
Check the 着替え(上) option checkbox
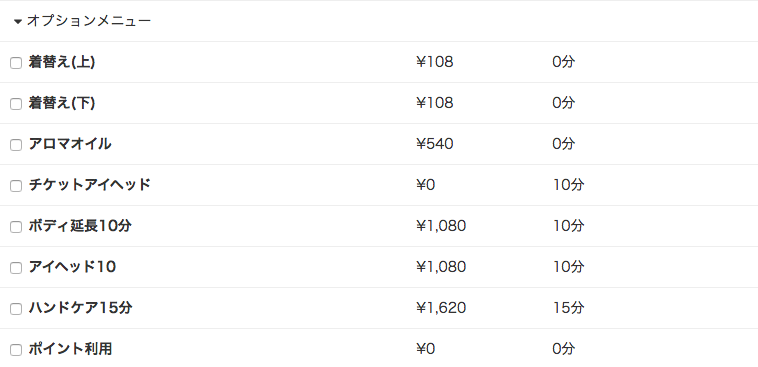[16, 63]
